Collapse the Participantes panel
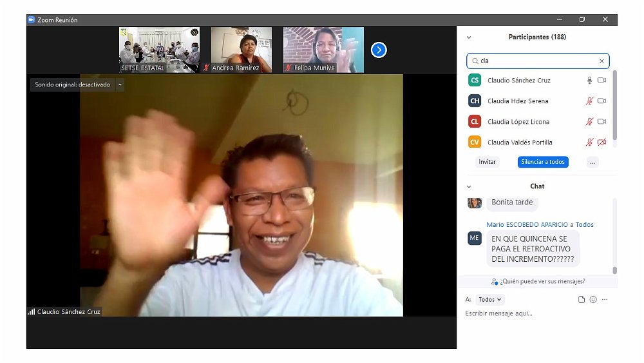Viewport: 644px width, 363px height. point(469,37)
